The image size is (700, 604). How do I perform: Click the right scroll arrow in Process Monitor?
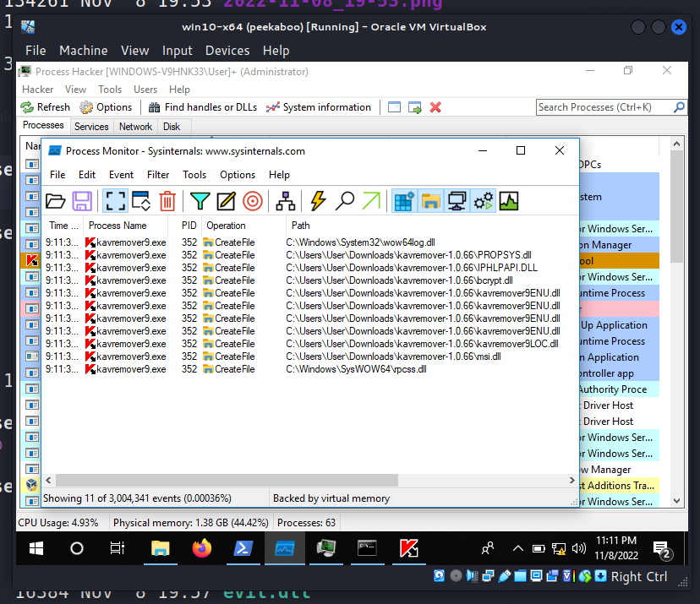click(x=571, y=481)
